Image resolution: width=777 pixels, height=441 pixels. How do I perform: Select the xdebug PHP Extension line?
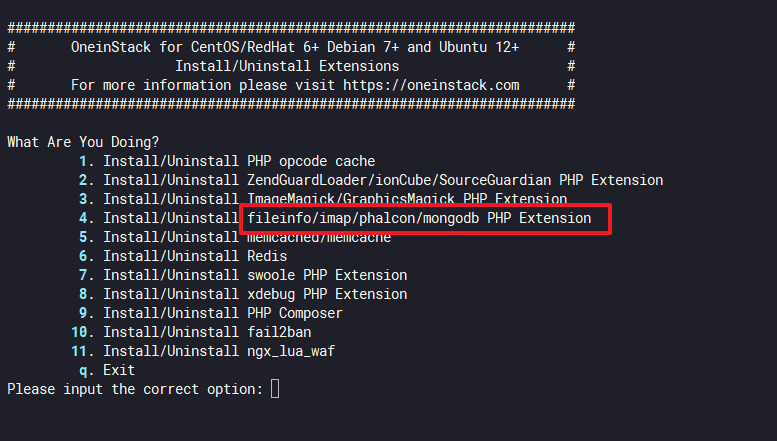[x=255, y=294]
